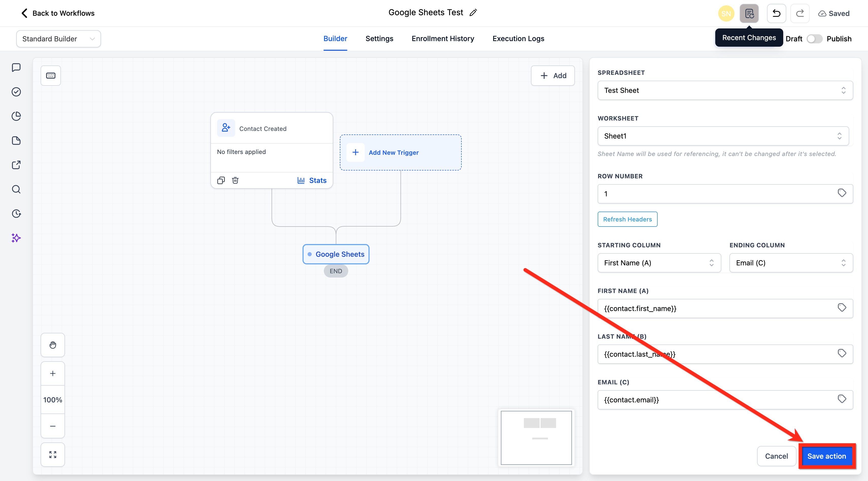Viewport: 868px width, 481px height.
Task: Duplicate the Contact Created trigger
Action: pyautogui.click(x=221, y=180)
